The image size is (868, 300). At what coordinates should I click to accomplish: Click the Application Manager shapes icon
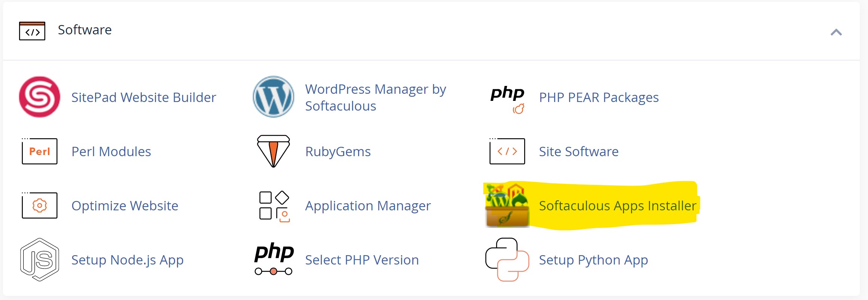coord(274,206)
